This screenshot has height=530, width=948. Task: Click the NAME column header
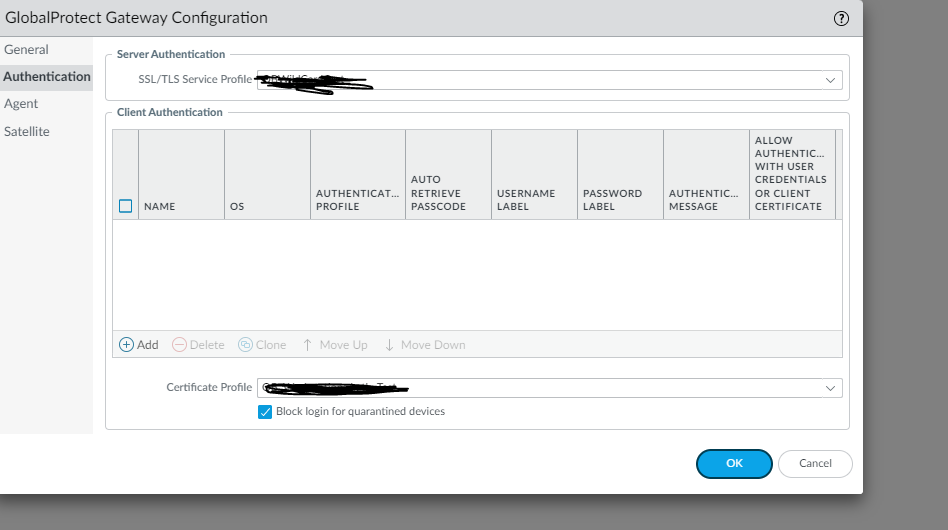(181, 175)
